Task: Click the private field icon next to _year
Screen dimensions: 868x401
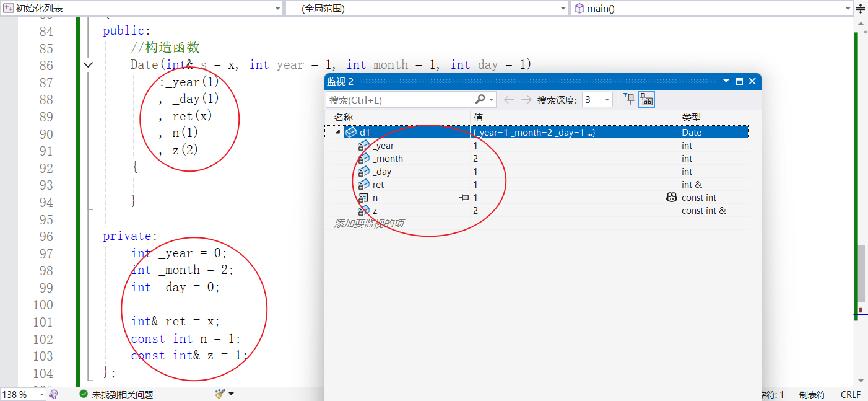Action: pyautogui.click(x=364, y=146)
